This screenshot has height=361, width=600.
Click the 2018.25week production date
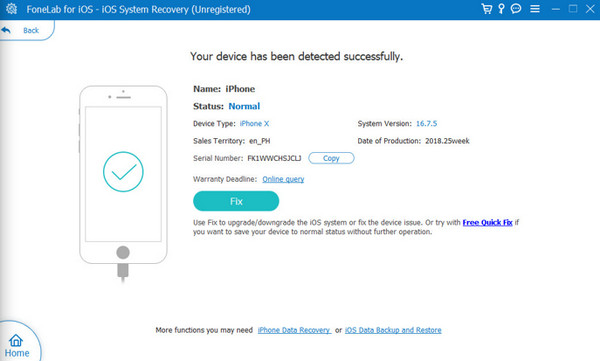pos(447,141)
